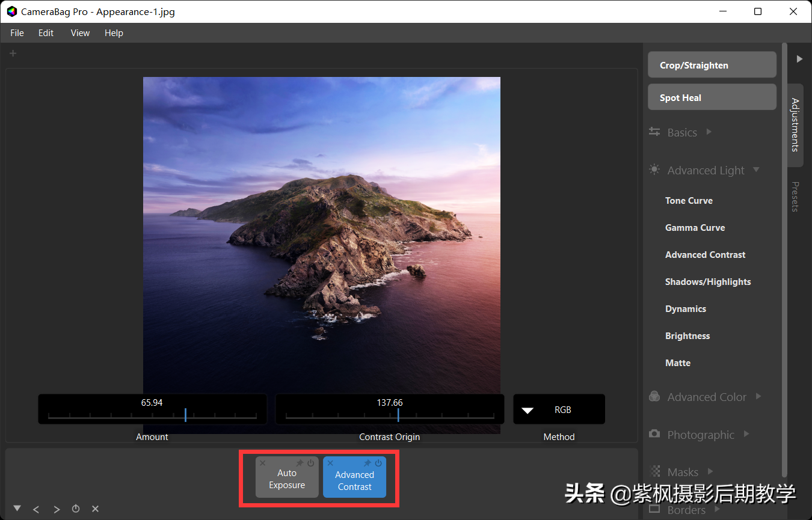Add a Tone Curve adjustment

click(689, 201)
